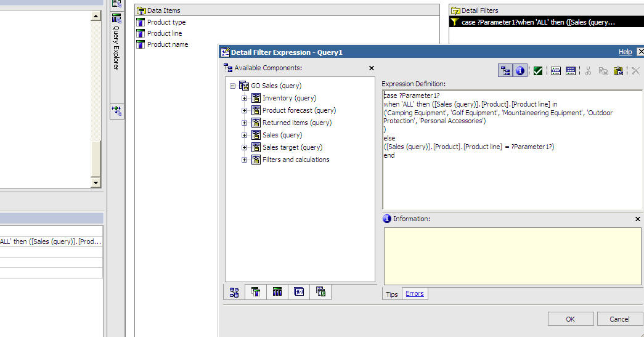This screenshot has width=644, height=337.
Task: Expand the Sales (query) node
Action: (x=245, y=135)
